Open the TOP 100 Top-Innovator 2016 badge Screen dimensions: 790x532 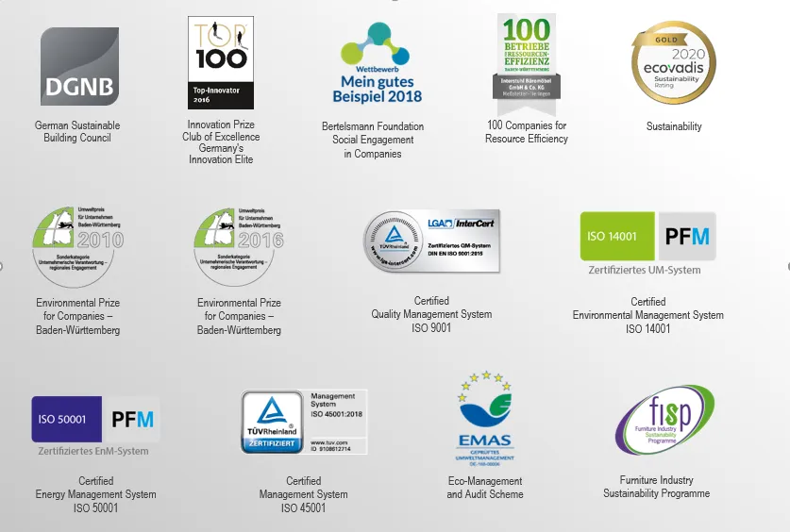click(221, 62)
